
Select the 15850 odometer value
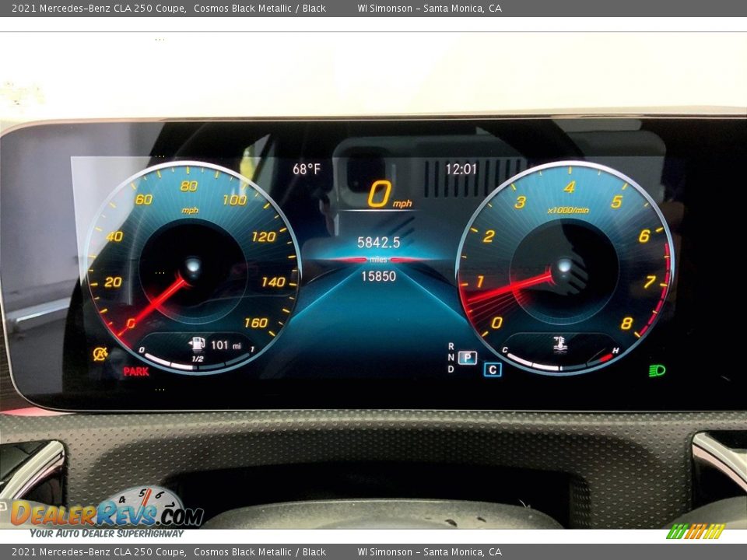pos(378,276)
